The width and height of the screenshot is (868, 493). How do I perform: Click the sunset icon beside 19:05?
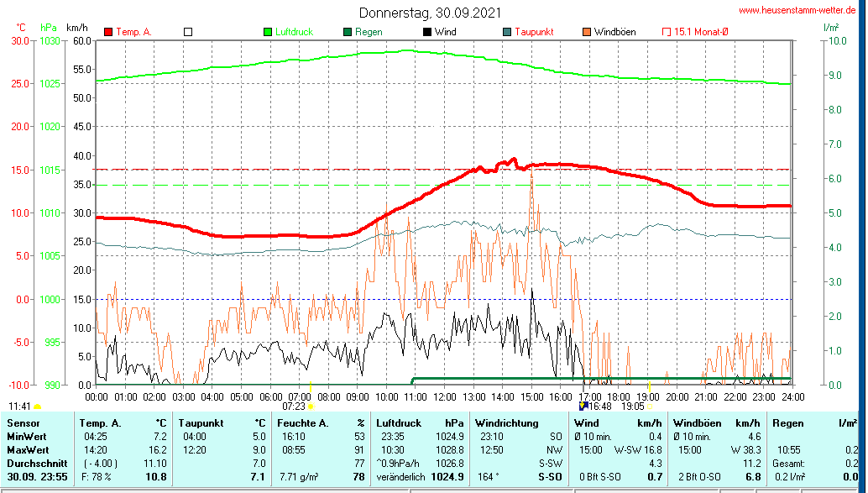[650, 406]
